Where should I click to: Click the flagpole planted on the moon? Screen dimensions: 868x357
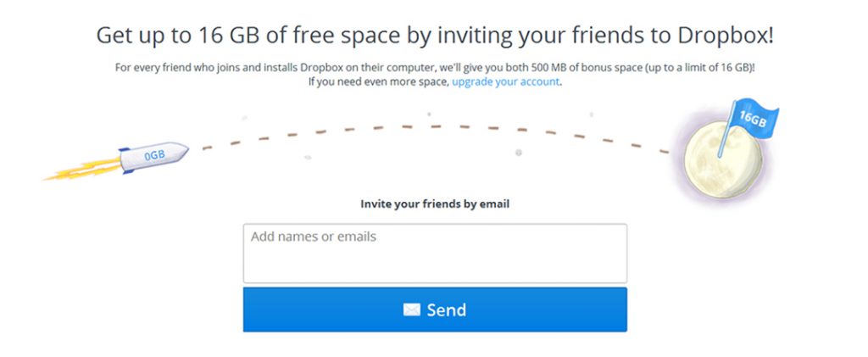point(726,130)
